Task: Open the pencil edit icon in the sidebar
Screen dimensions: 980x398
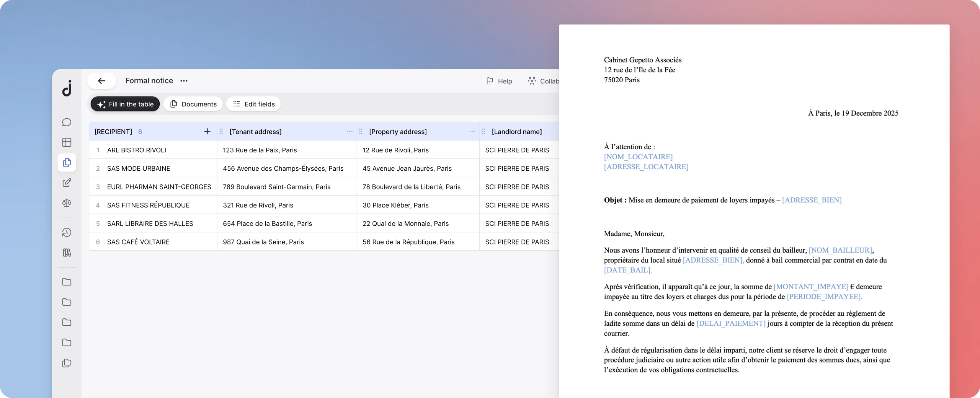Action: [67, 183]
